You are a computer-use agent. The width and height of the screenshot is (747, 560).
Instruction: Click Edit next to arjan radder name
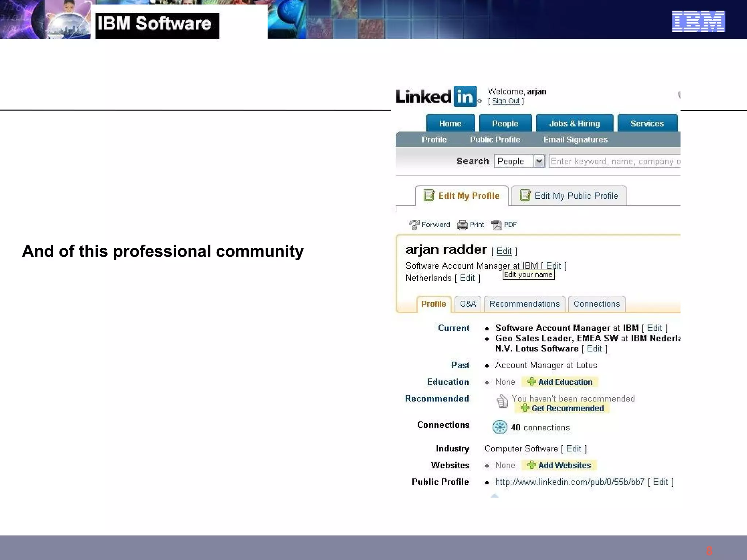click(504, 251)
